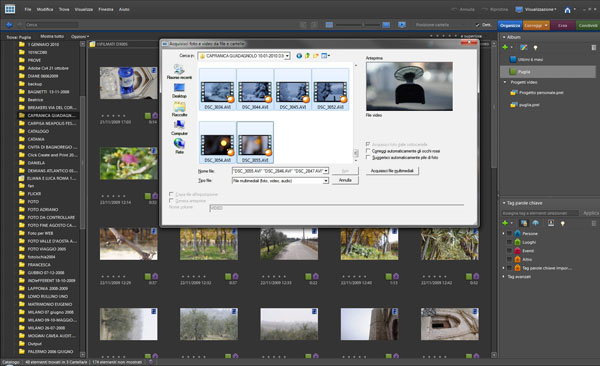Click green plus to add an album
600x366 pixels.
505,47
